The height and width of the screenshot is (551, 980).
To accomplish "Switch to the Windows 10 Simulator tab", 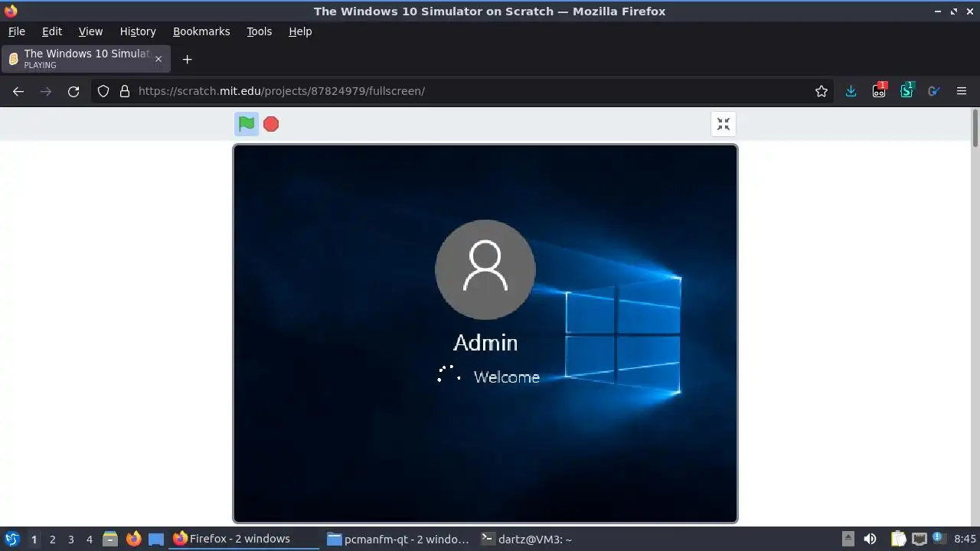I will 86,59.
